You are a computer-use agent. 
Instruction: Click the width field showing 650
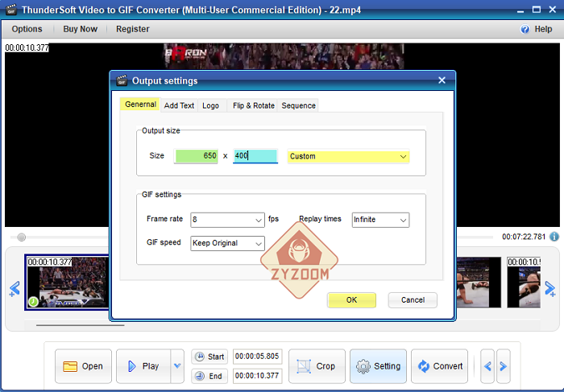196,156
